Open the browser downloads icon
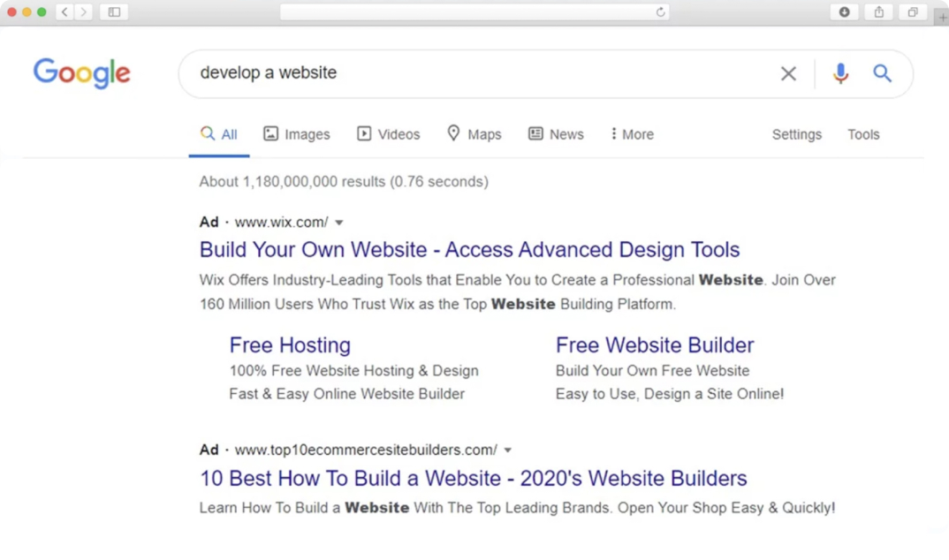Screen dimensions: 949x560 point(844,12)
